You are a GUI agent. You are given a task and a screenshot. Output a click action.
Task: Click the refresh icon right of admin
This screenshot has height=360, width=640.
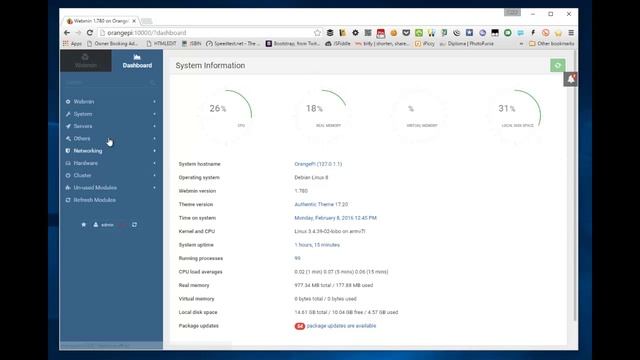(x=134, y=224)
